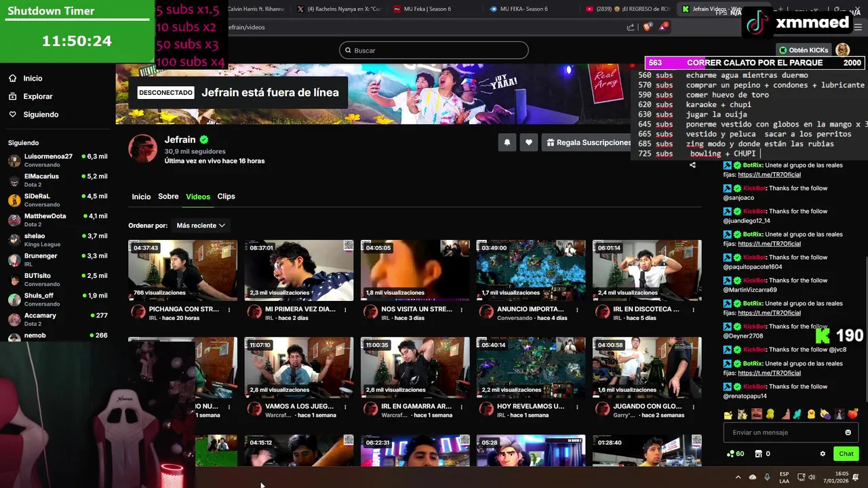
Task: Click the Obtén KICKs button
Action: coord(804,50)
